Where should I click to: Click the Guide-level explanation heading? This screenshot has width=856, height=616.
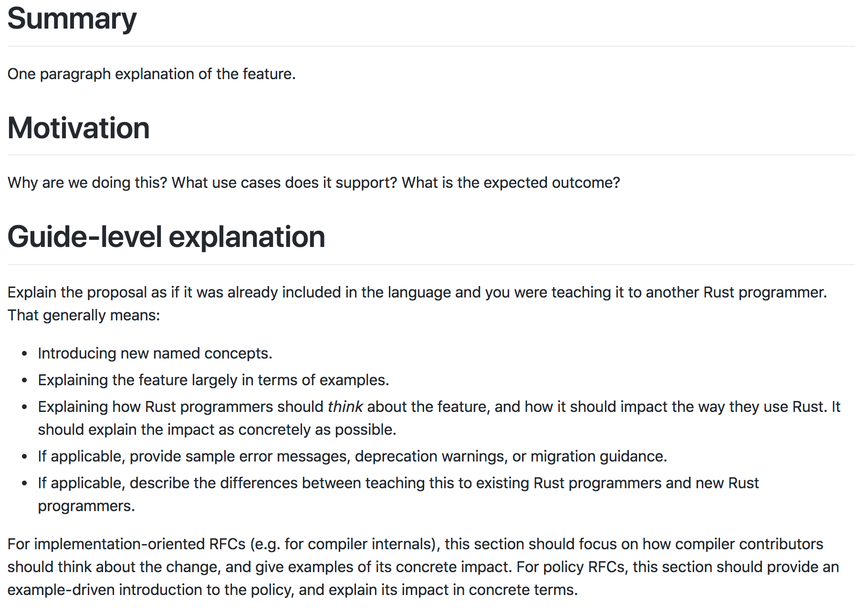coord(166,237)
